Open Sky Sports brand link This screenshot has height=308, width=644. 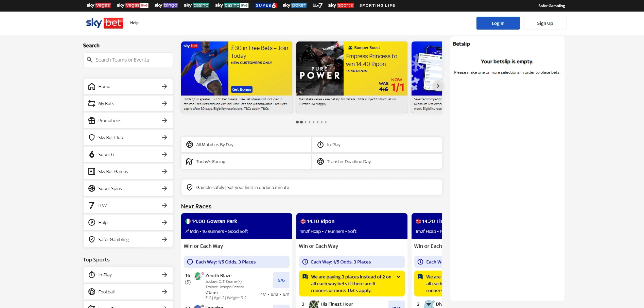coord(341,5)
